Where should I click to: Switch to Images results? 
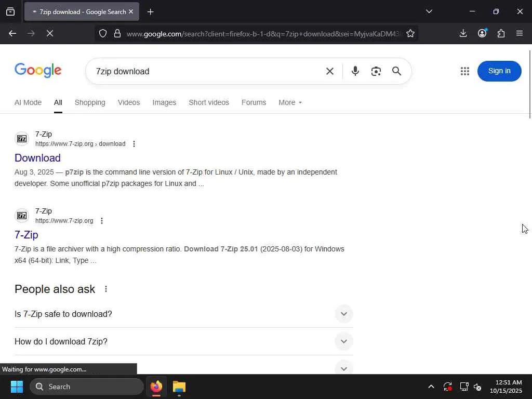164,102
